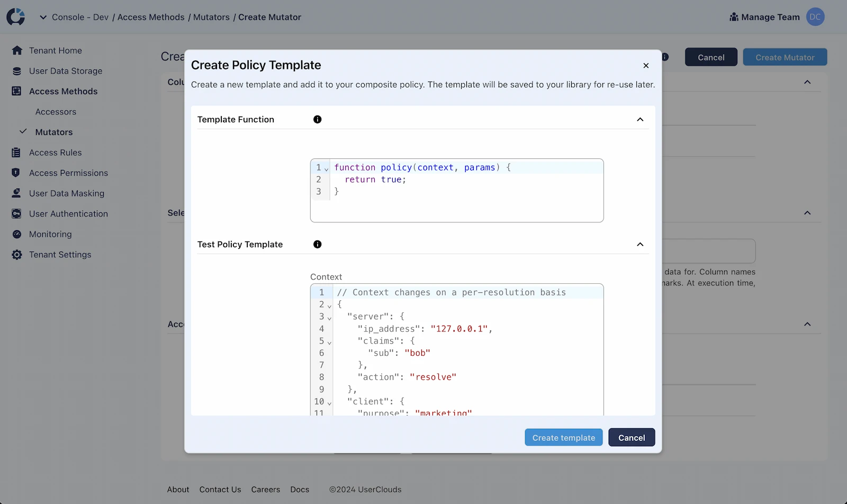The width and height of the screenshot is (847, 504).
Task: Show info tooltip for Template Function
Action: (318, 120)
